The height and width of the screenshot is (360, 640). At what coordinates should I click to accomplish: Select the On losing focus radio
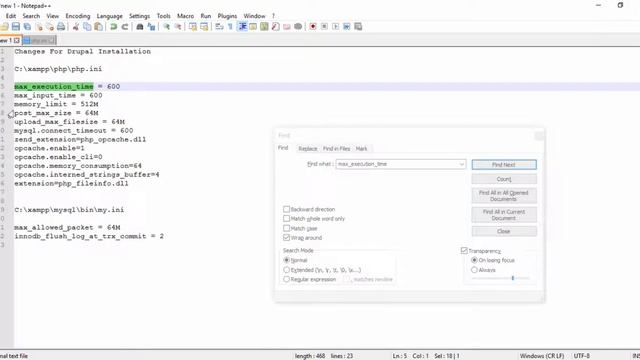(x=474, y=260)
